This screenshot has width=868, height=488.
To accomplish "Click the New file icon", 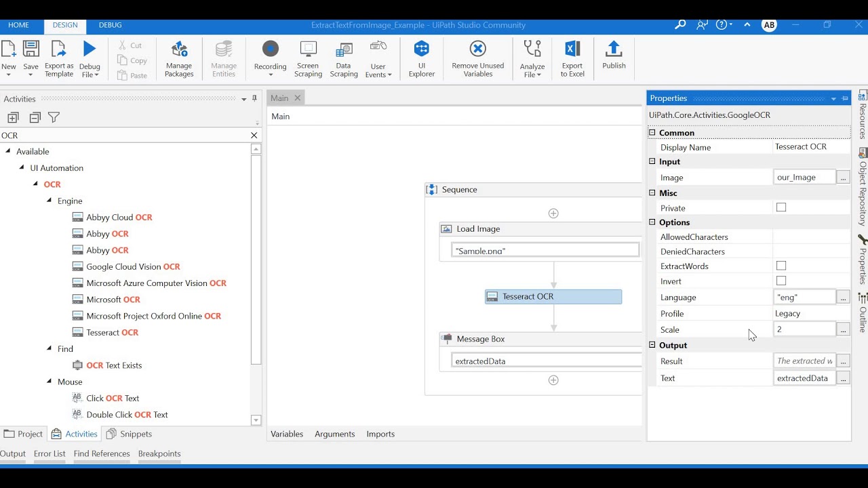I will (8, 49).
